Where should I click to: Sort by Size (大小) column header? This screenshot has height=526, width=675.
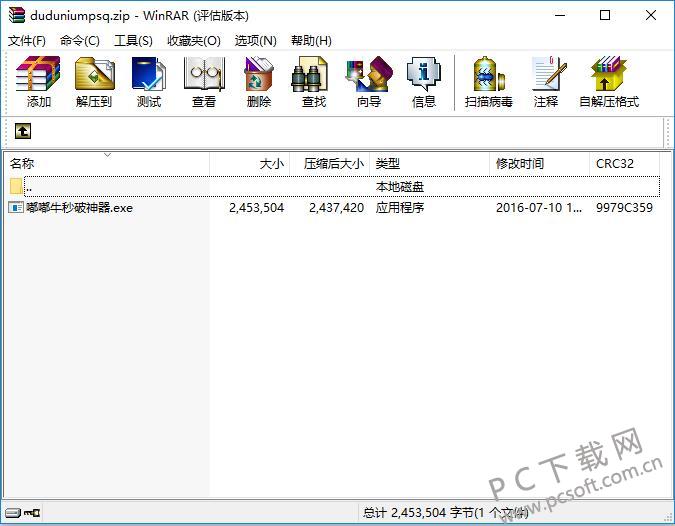250,164
